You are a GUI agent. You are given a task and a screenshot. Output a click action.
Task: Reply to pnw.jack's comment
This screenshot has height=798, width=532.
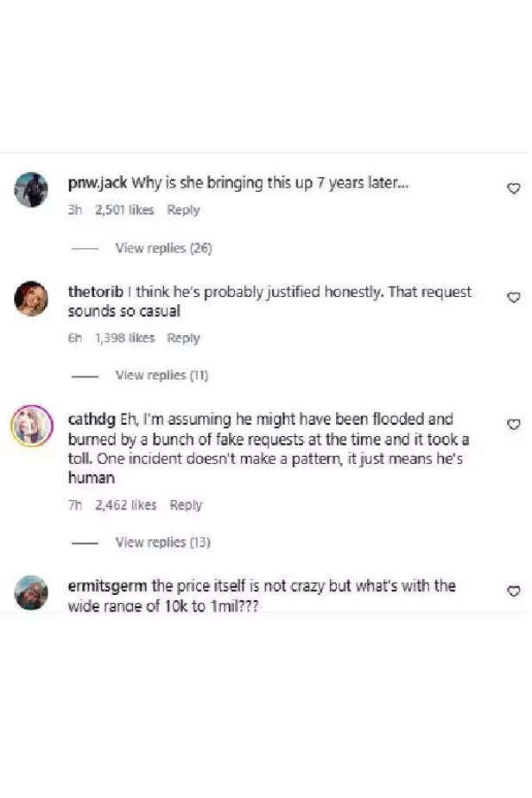pos(183,210)
